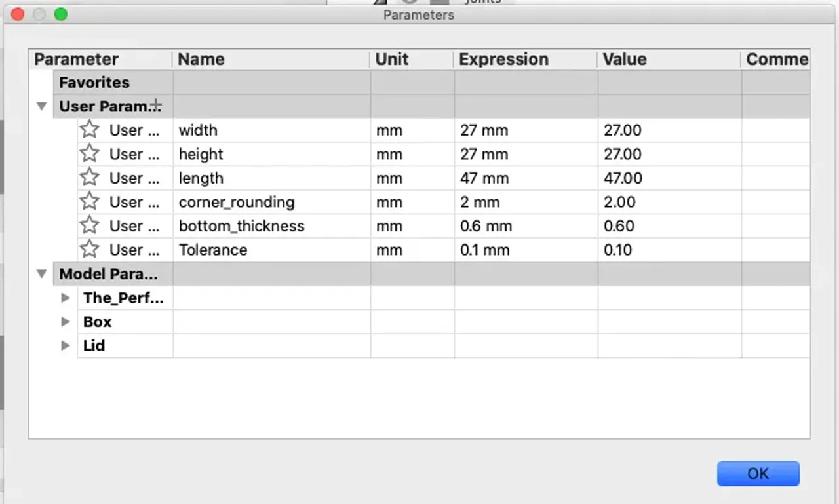
Task: Expand the Lid parameters group
Action: 66,345
